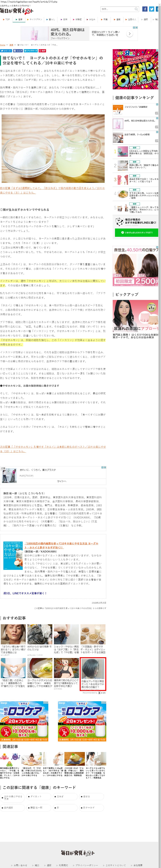Viewport: 161px width, 868px height.
Task: Open recommended article ほうれい線は食べ物で変わる
Action: click(13, 640)
